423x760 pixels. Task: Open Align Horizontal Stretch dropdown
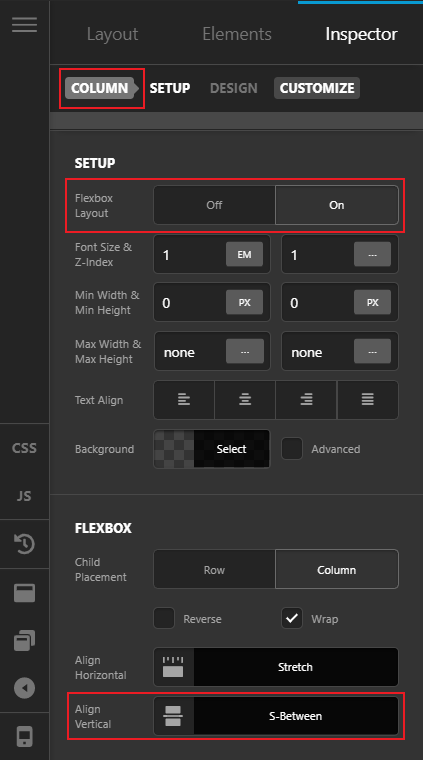(x=276, y=667)
